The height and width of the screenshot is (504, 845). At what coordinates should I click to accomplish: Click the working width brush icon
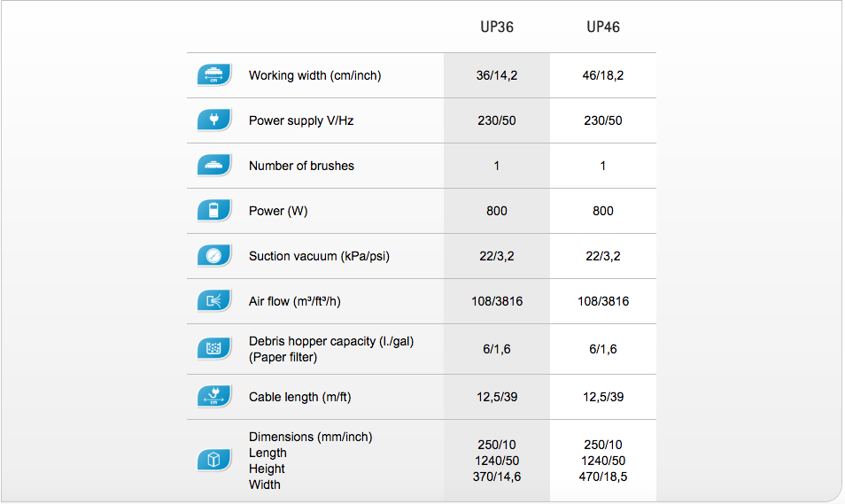pyautogui.click(x=214, y=75)
